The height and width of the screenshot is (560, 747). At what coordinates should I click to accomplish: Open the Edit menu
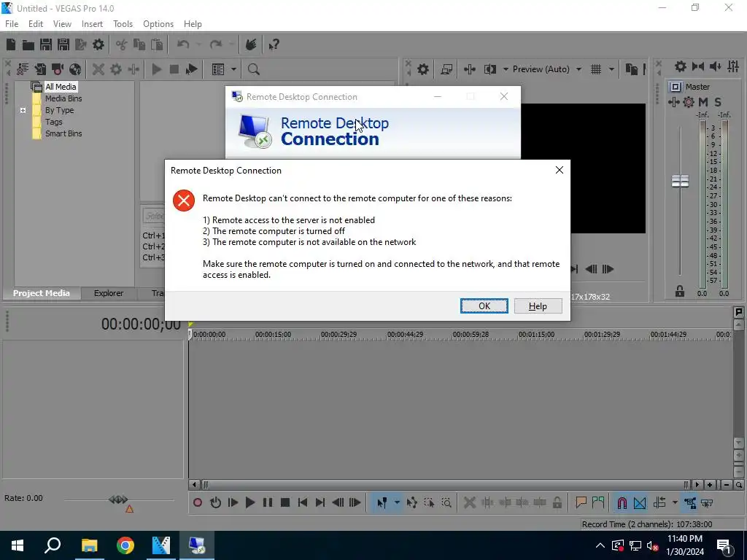36,24
